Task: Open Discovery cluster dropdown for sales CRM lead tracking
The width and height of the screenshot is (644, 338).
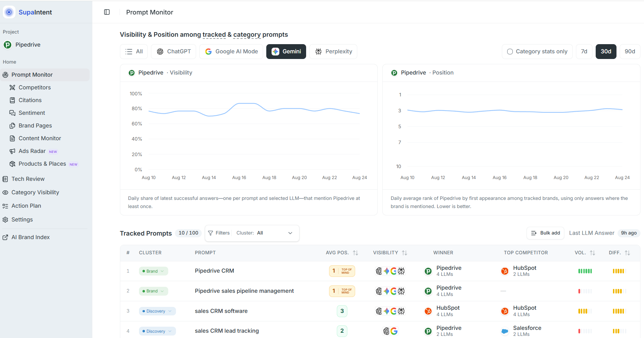Action: coord(157,331)
